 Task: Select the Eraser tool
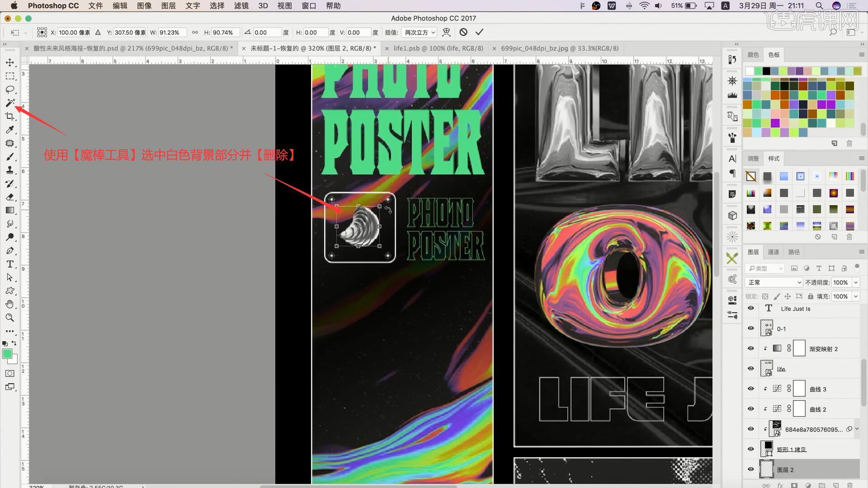10,197
